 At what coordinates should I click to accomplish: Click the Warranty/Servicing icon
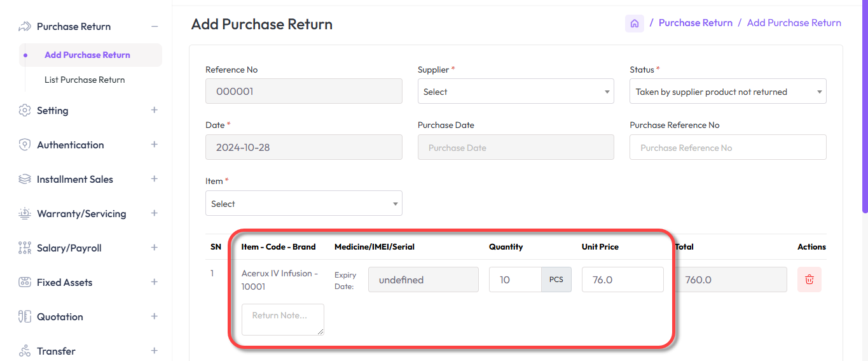coord(25,213)
